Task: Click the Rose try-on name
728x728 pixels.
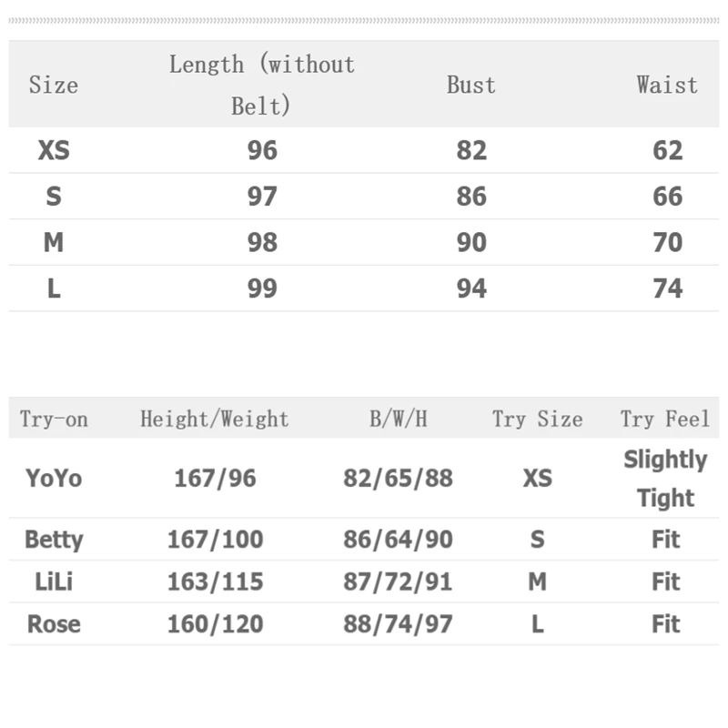Action: pyautogui.click(x=54, y=624)
